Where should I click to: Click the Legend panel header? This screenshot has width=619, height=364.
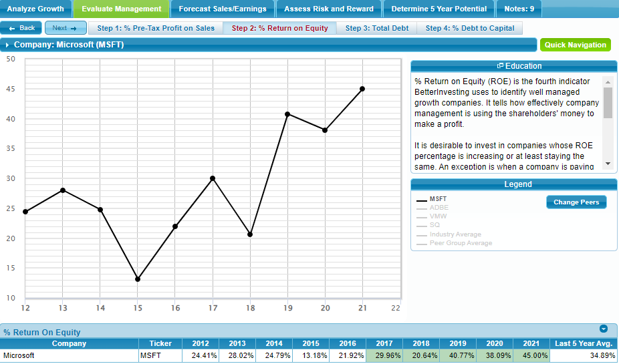click(x=514, y=184)
